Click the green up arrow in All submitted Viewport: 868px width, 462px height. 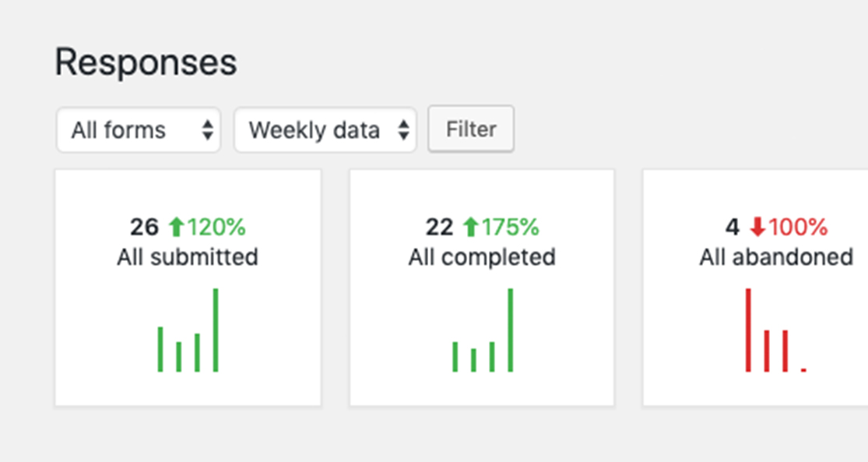point(176,227)
